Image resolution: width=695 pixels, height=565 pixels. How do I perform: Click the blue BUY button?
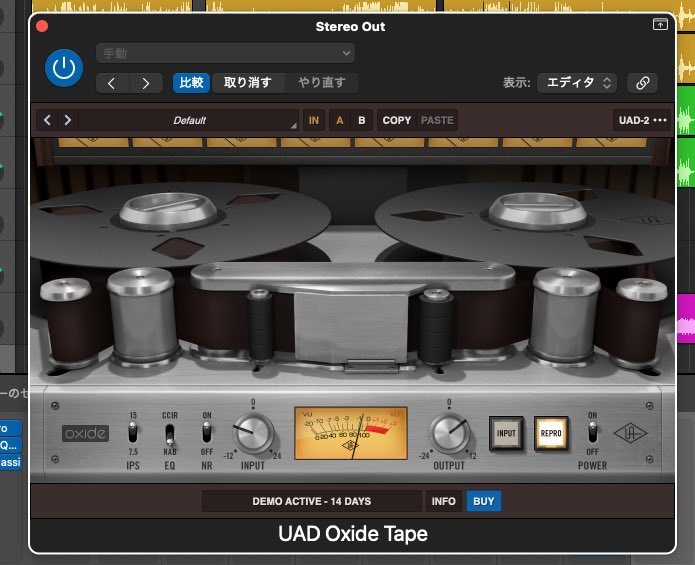coord(484,501)
